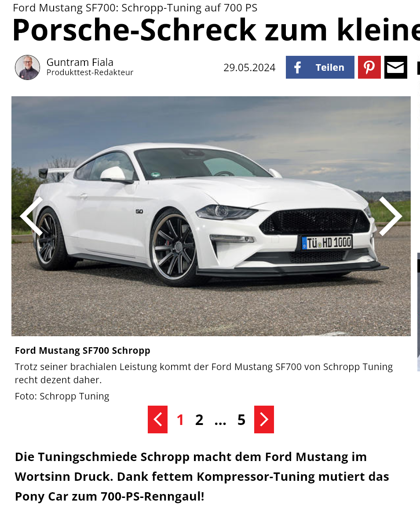The height and width of the screenshot is (512, 420).
Task: Open the white Ford Mustang gallery photo
Action: click(x=211, y=216)
